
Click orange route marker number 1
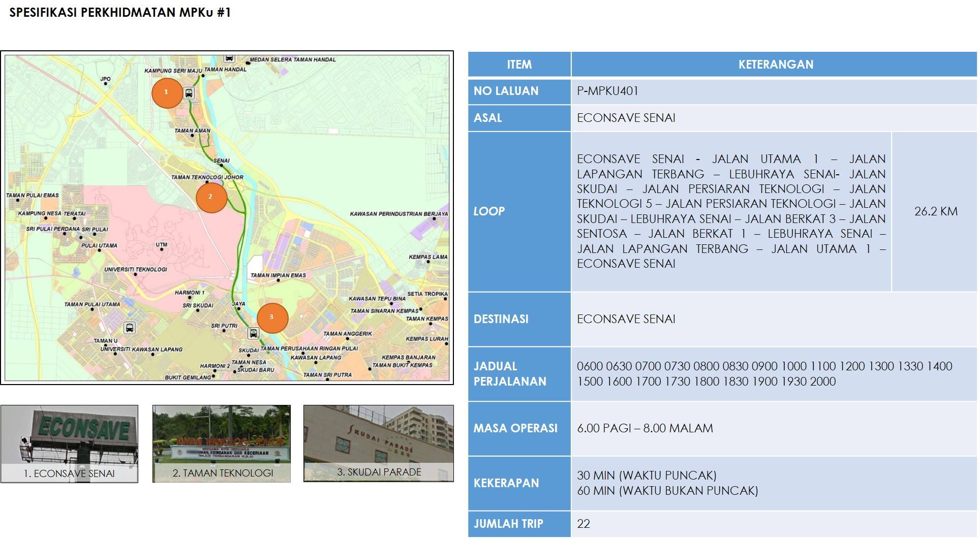[x=167, y=92]
